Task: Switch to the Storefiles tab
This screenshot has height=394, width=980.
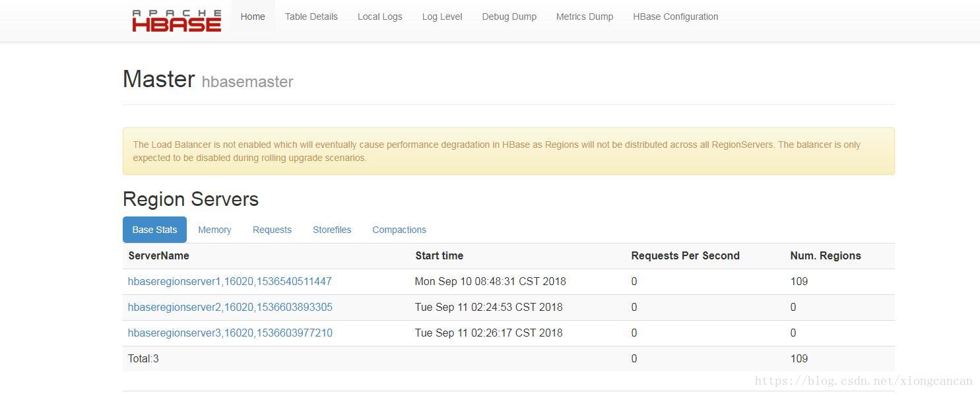Action: point(332,230)
